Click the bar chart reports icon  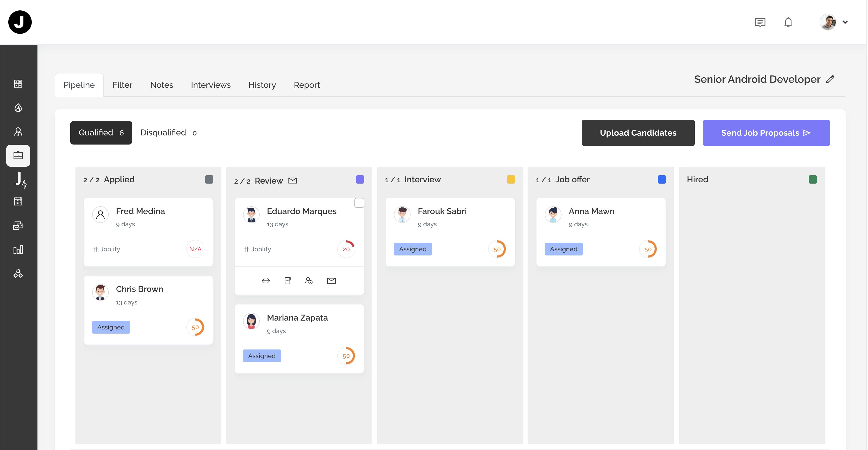click(x=18, y=249)
